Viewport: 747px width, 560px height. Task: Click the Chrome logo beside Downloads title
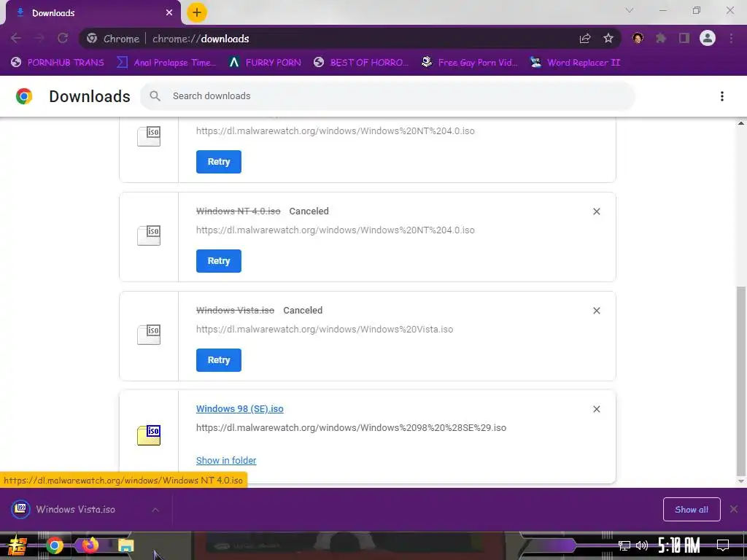click(x=24, y=96)
